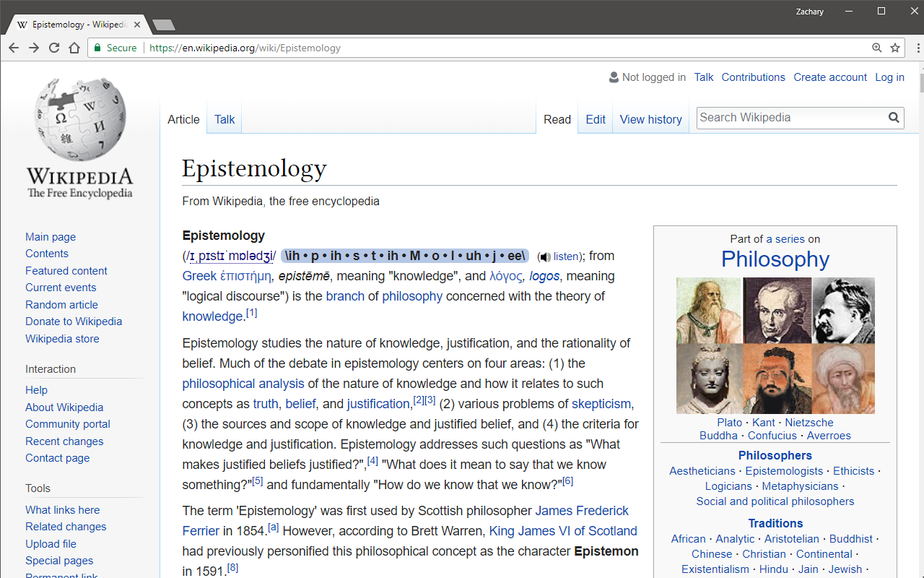Open Related changes
Image resolution: width=924 pixels, height=578 pixels.
coord(66,527)
